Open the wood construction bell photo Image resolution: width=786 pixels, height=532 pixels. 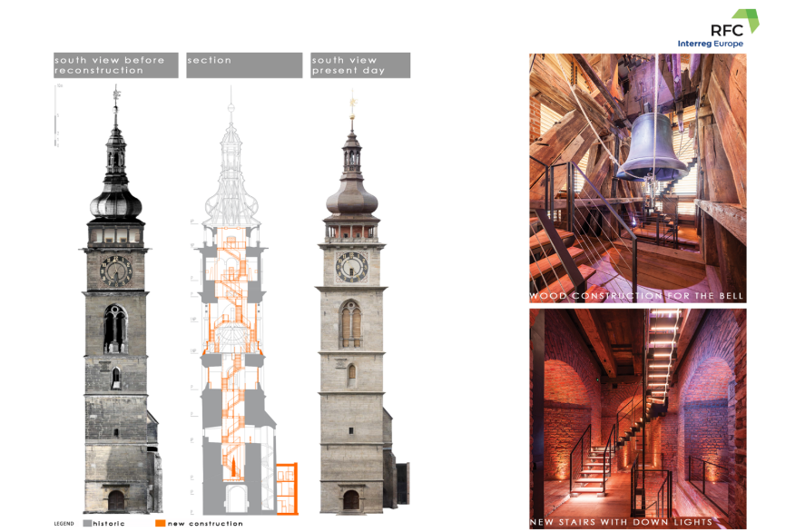coord(637,172)
